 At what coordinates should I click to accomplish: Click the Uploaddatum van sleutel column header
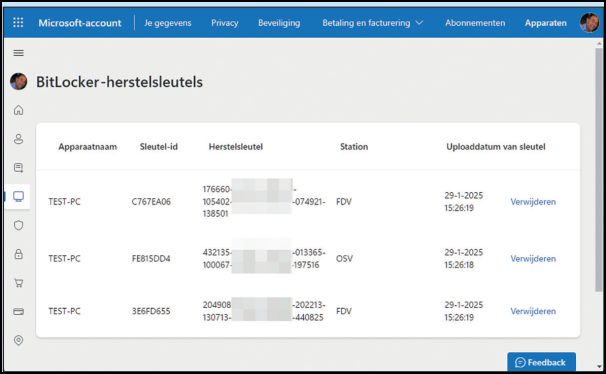pyautogui.click(x=496, y=147)
